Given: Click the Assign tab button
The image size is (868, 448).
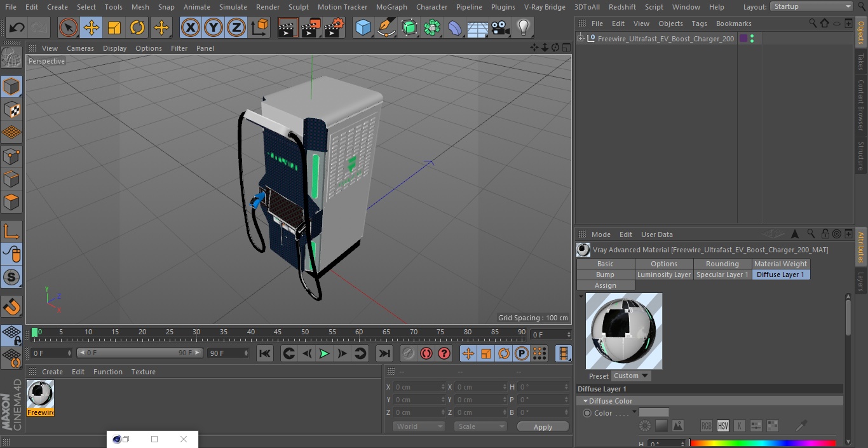Looking at the screenshot, I should (606, 285).
